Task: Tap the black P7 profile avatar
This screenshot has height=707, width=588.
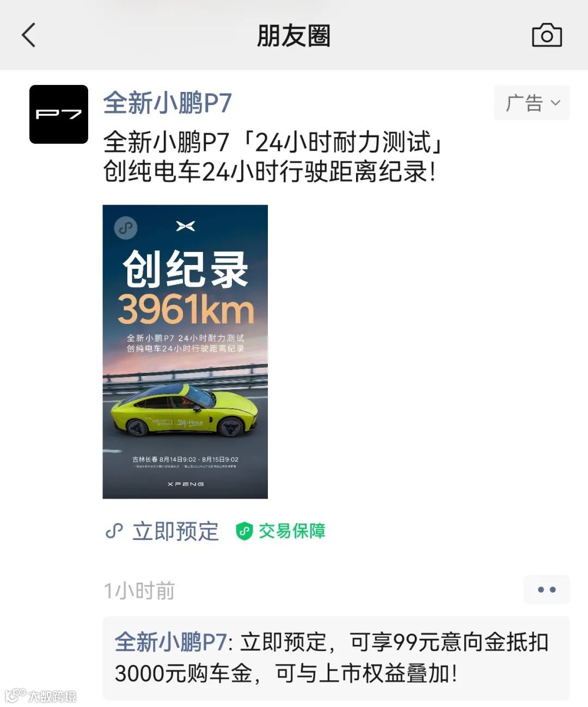Action: pos(59,114)
